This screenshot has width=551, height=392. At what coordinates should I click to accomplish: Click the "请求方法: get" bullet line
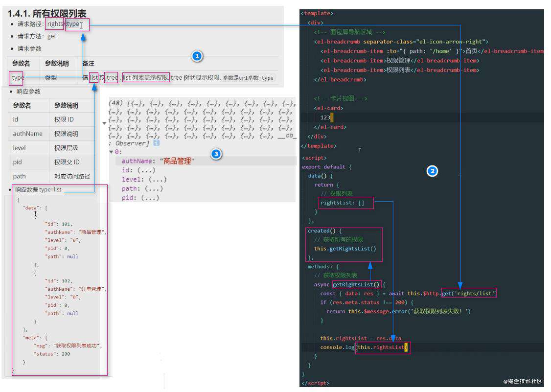[37, 36]
